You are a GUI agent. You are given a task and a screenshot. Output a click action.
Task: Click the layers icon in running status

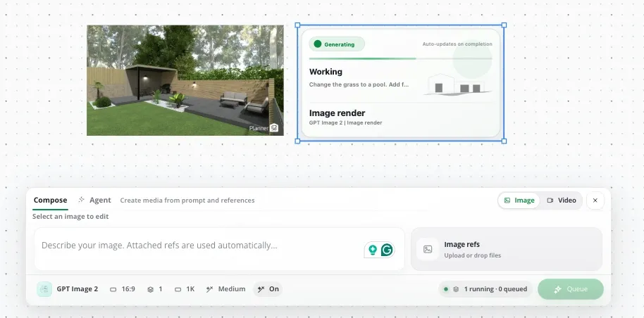tap(456, 289)
